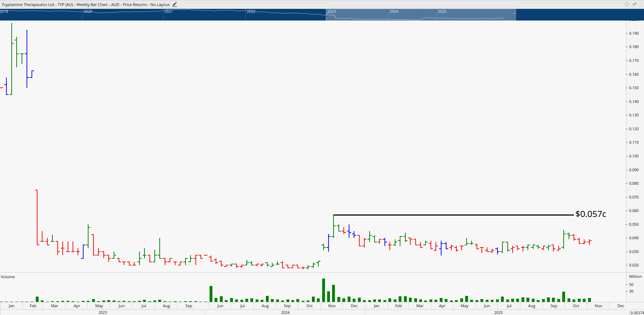Toggle the pin icon in the top-right corner
This screenshot has height=315, width=644.
(634, 4)
